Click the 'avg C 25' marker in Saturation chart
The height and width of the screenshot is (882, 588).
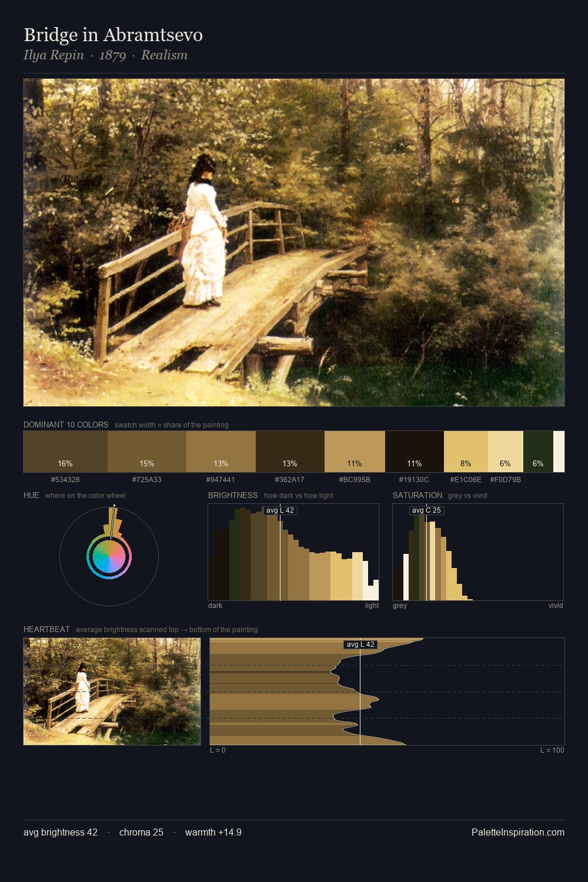coord(426,510)
